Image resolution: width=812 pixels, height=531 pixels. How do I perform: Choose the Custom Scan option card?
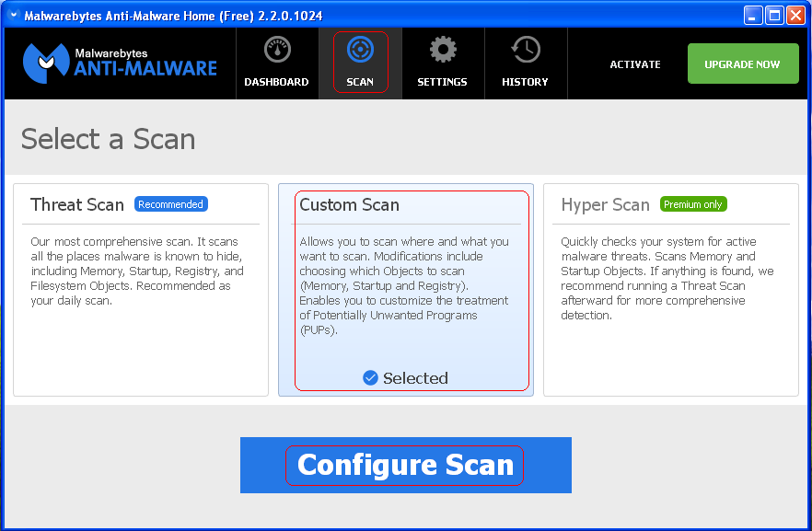pos(406,290)
